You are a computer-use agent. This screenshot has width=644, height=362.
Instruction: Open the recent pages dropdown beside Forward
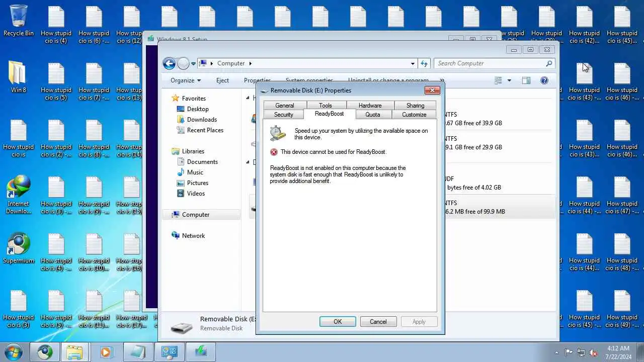click(193, 64)
